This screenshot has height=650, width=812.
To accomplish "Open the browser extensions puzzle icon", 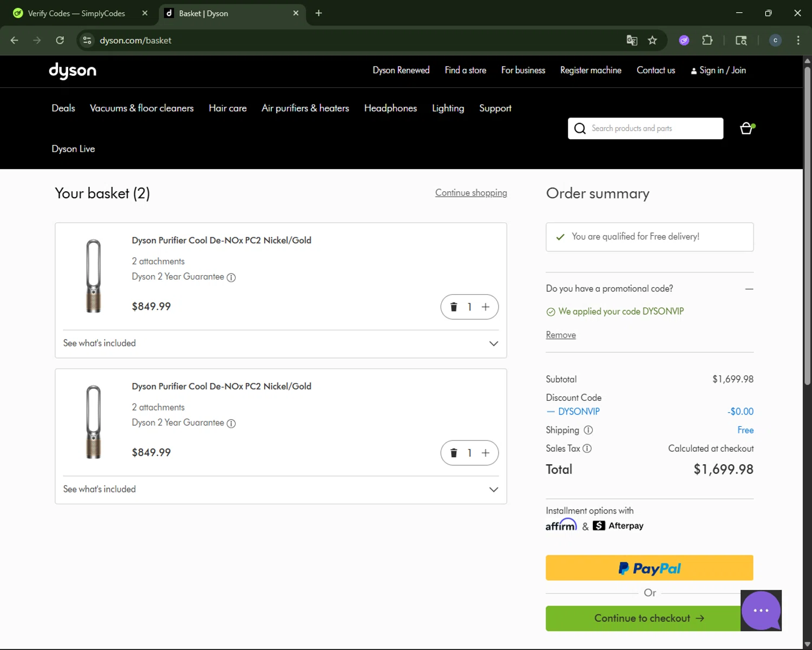I will pos(707,41).
